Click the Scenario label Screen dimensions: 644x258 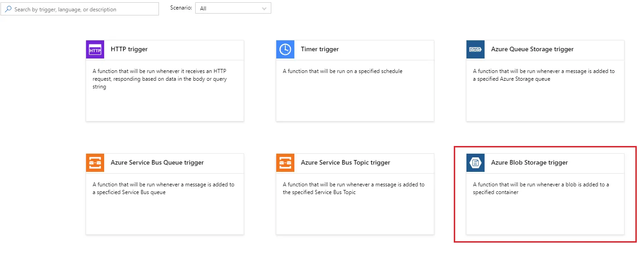181,8
